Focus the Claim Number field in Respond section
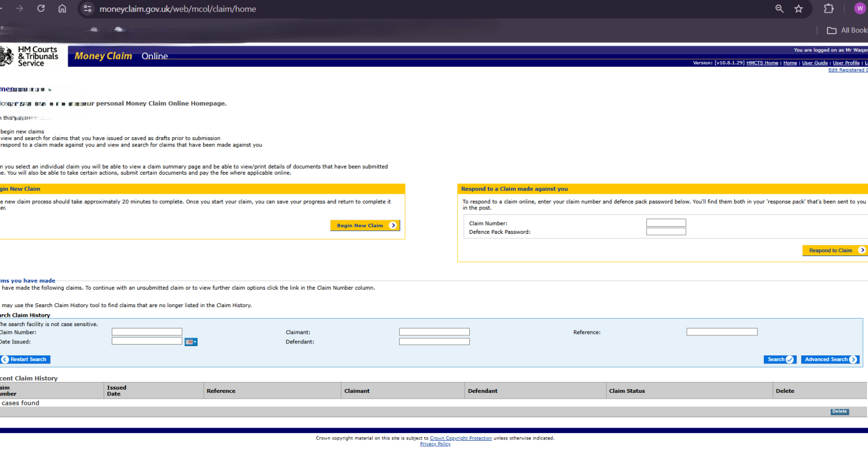 point(666,223)
